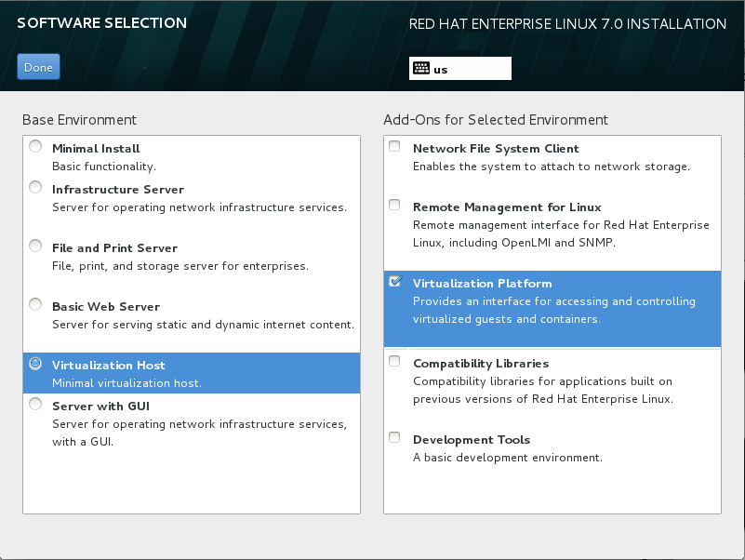Viewport: 745px width, 560px height.
Task: Click the us keyboard layout field
Action: pyautogui.click(x=470, y=68)
